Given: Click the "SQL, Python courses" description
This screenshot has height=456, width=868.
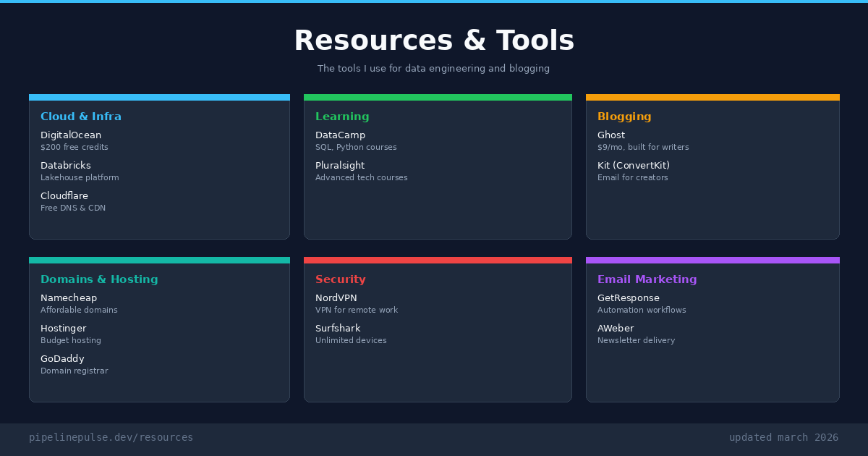Looking at the screenshot, I should pos(356,148).
